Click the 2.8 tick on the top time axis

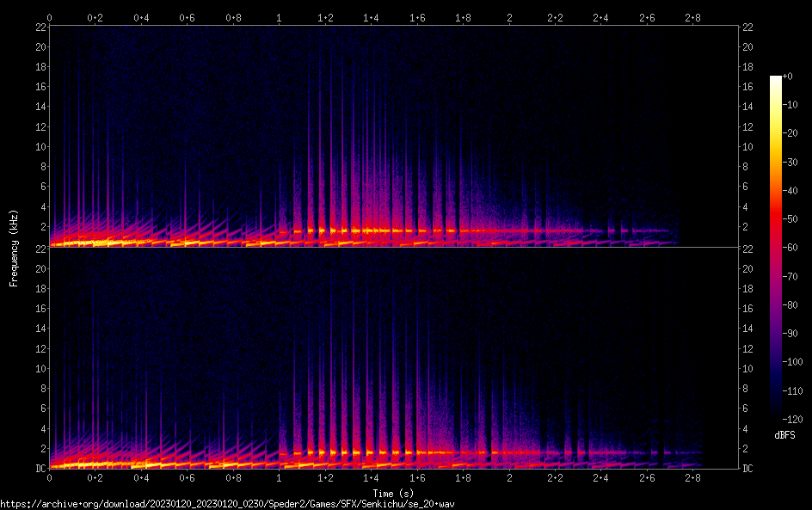point(693,17)
